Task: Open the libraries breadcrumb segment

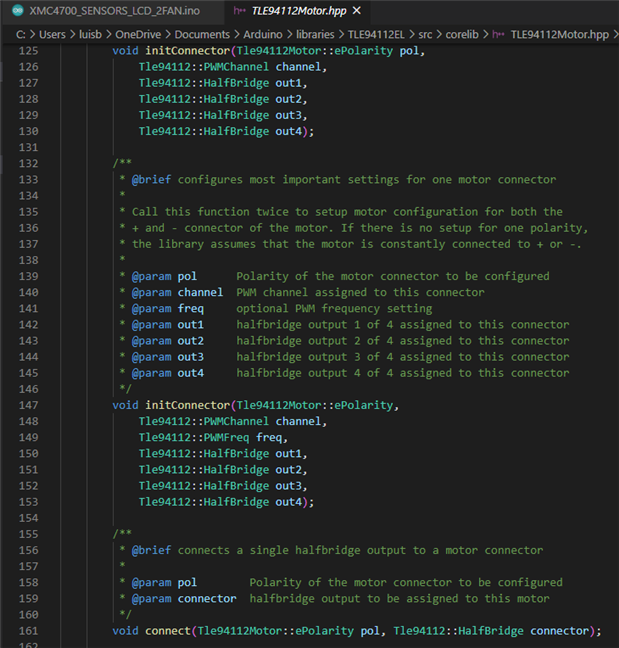Action: click(339, 33)
